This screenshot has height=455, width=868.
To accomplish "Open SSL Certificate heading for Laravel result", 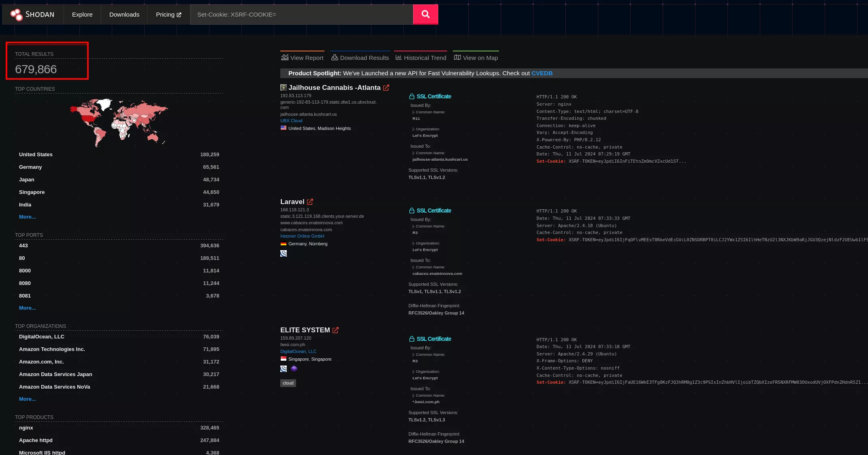I will coord(434,210).
